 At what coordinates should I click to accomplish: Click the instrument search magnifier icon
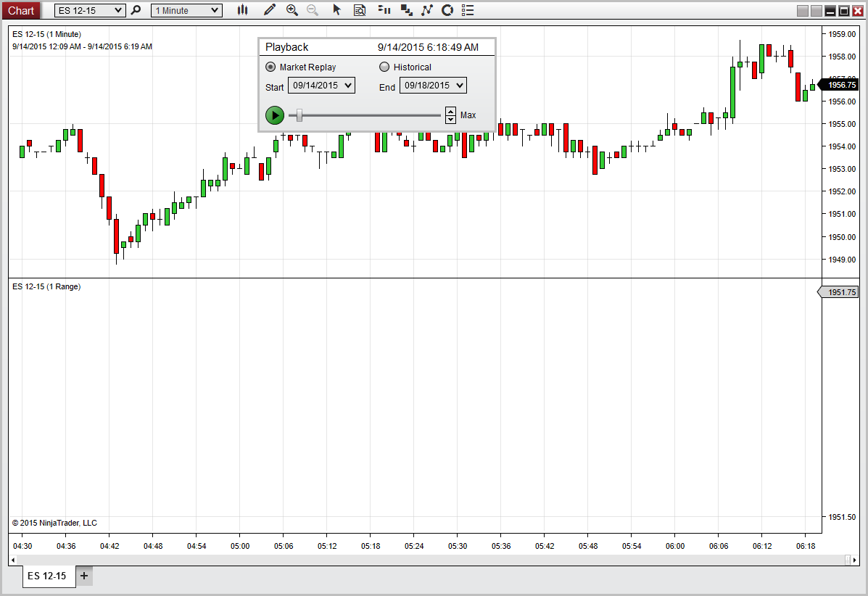click(136, 10)
